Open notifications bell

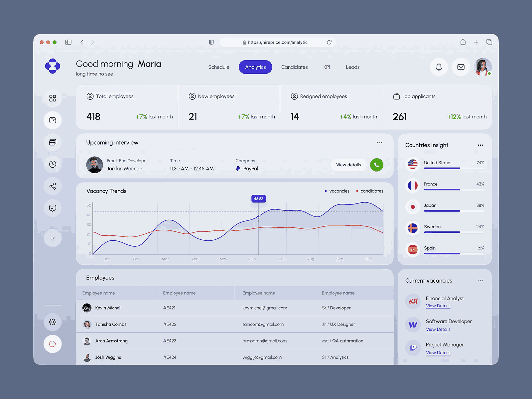[439, 67]
